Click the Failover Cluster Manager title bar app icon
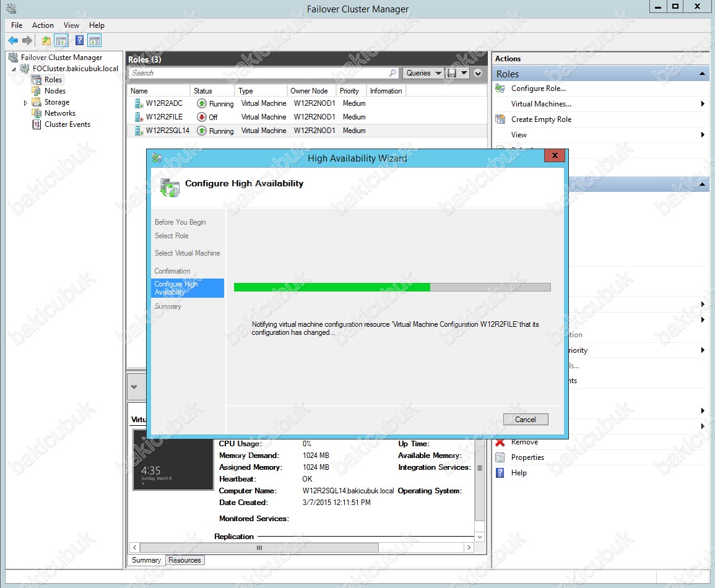Viewport: 715px width, 588px height. [x=11, y=8]
